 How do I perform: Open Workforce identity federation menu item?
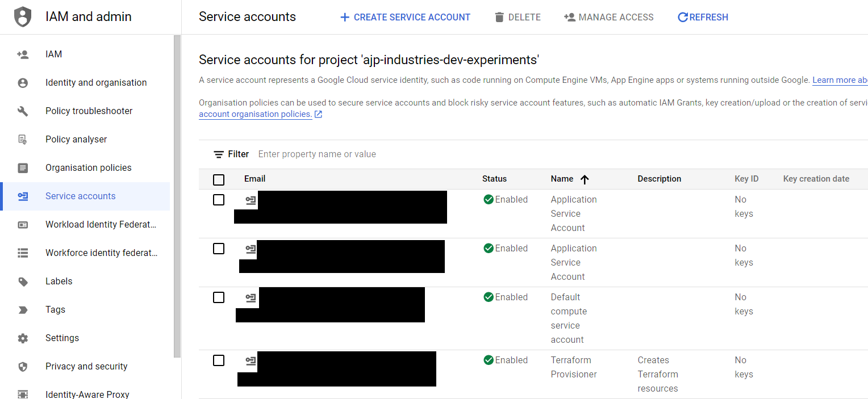(85, 253)
